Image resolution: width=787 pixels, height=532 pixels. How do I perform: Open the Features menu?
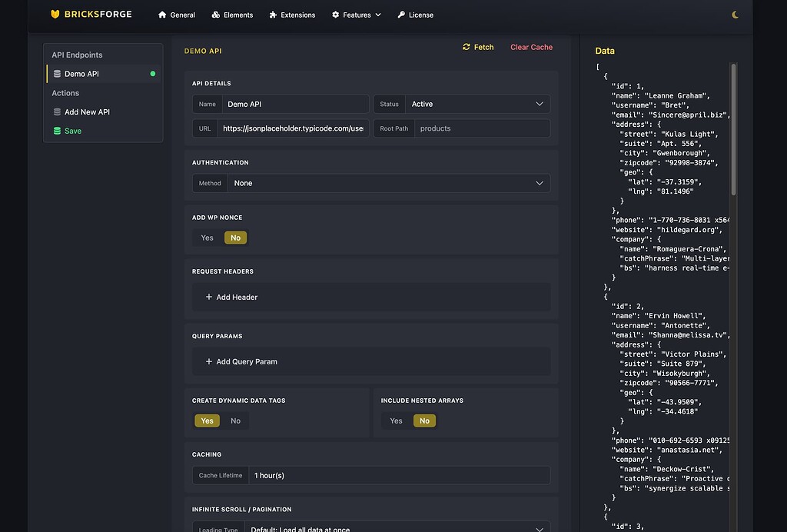(356, 14)
